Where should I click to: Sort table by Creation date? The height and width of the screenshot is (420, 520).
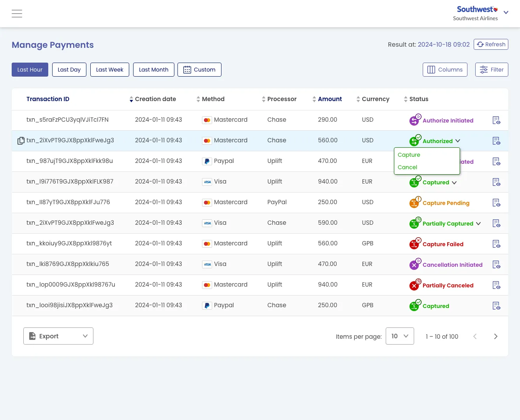click(x=155, y=99)
